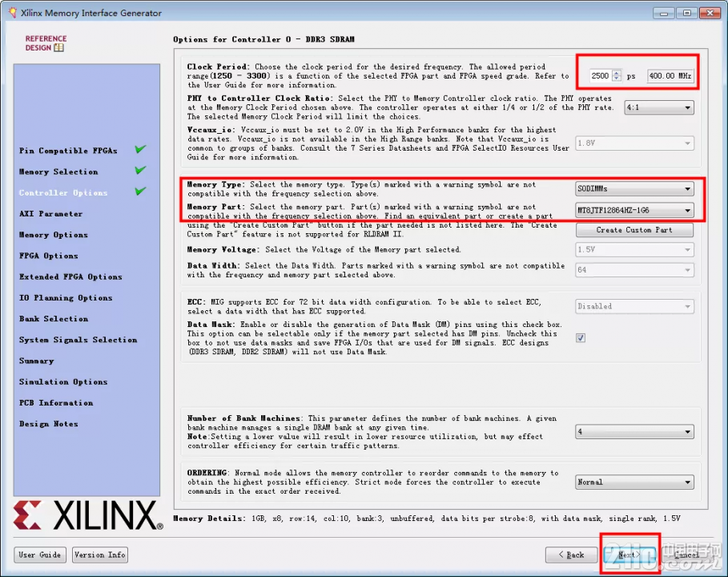Select AXI Parameter step
This screenshot has width=728, height=577.
click(x=50, y=214)
